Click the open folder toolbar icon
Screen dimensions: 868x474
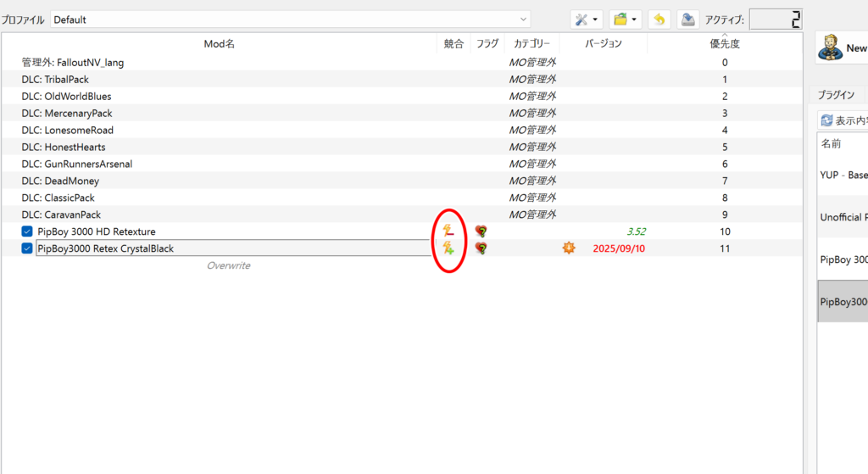620,20
